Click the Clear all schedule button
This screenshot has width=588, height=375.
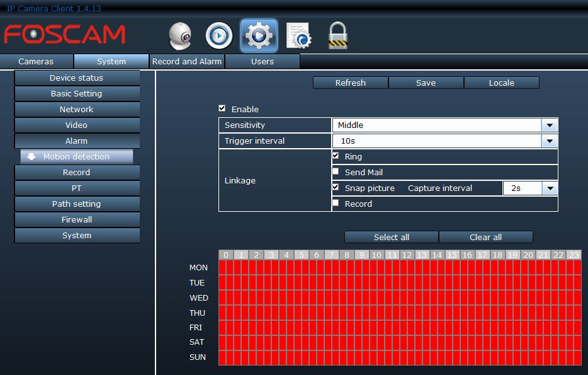tap(485, 237)
